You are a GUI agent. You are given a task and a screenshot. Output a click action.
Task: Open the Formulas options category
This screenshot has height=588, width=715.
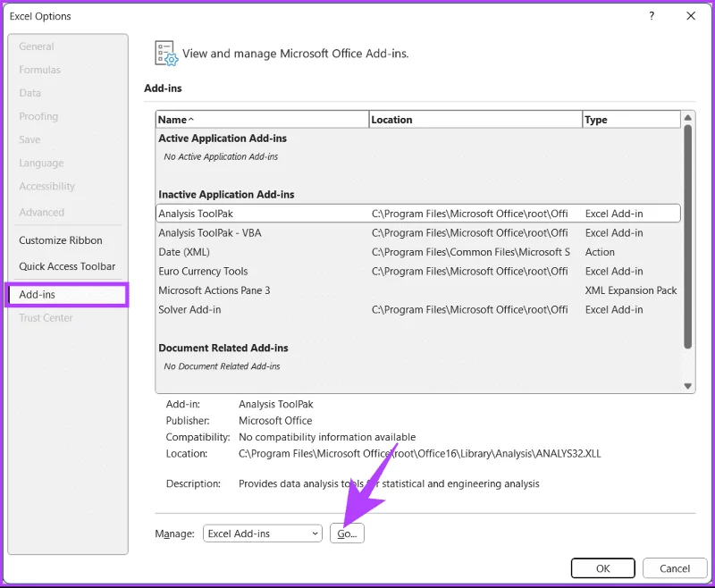pyautogui.click(x=39, y=70)
